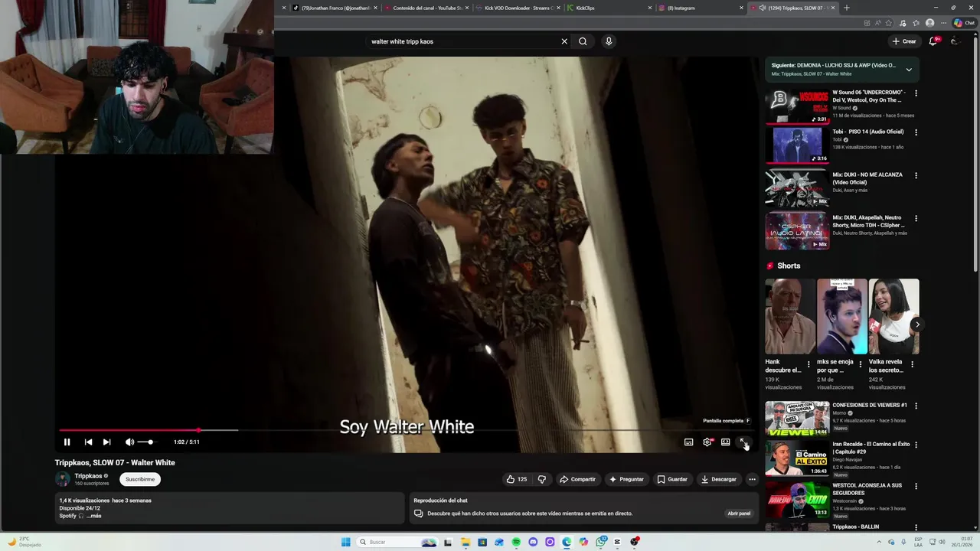Pause the video playback
980x551 pixels.
click(x=67, y=442)
